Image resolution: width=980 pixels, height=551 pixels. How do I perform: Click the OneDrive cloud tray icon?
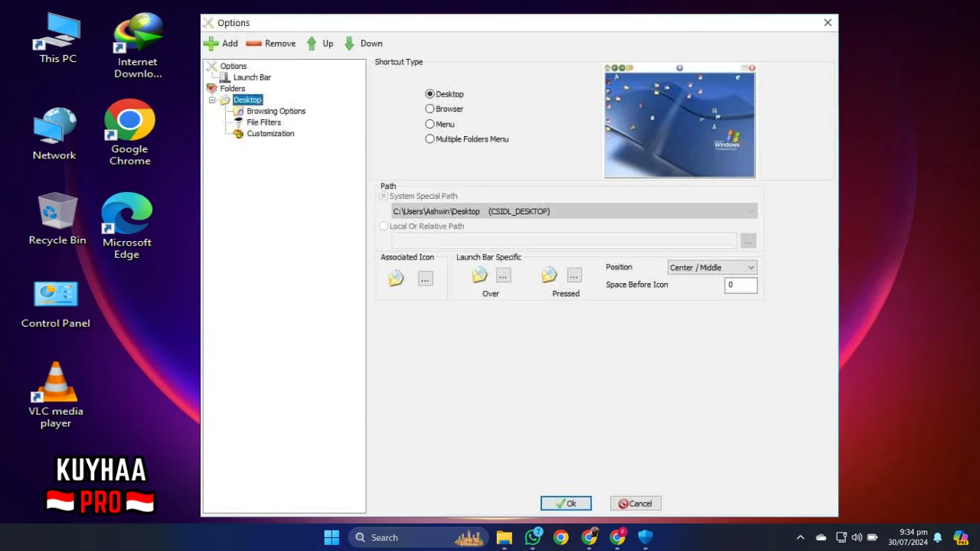click(821, 537)
